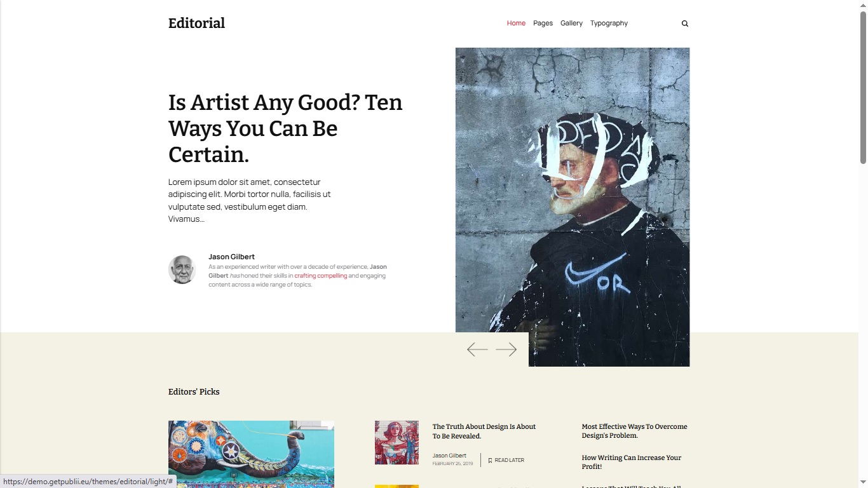
Task: Open the painted elephant mural thumbnail
Action: (251, 454)
